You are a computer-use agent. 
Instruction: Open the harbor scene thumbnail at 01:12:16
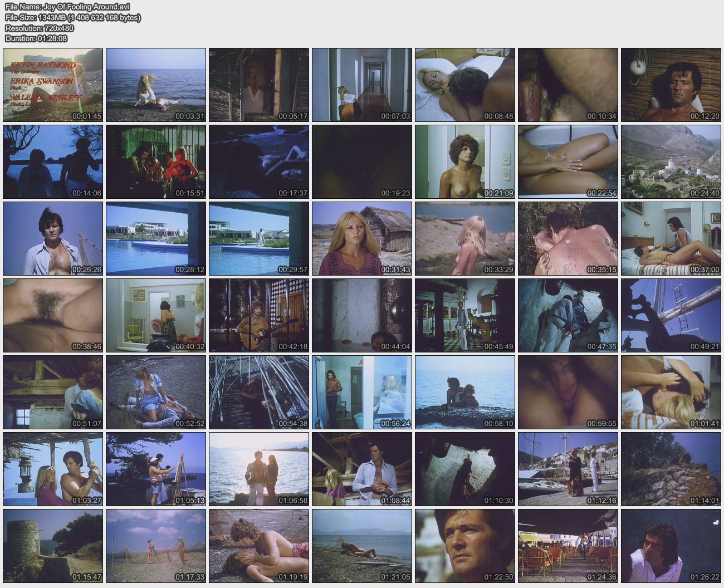click(568, 469)
